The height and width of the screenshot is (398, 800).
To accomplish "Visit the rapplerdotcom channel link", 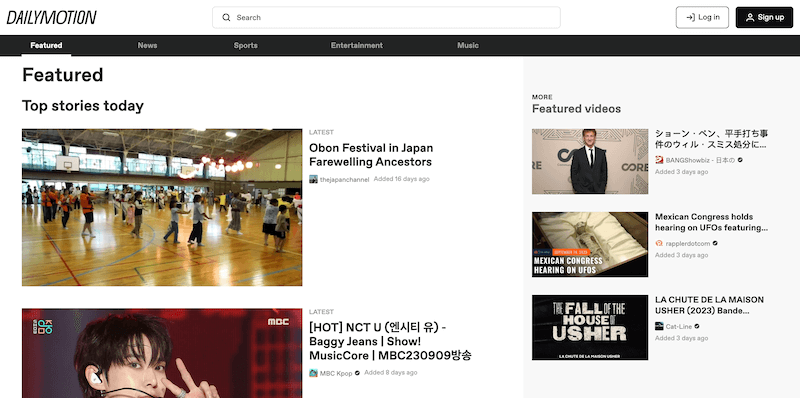I will click(688, 244).
